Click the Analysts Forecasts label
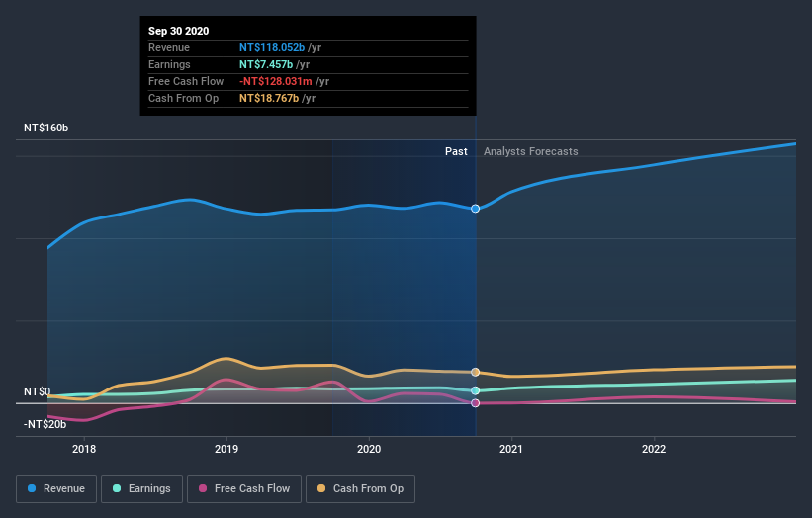 pyautogui.click(x=531, y=151)
